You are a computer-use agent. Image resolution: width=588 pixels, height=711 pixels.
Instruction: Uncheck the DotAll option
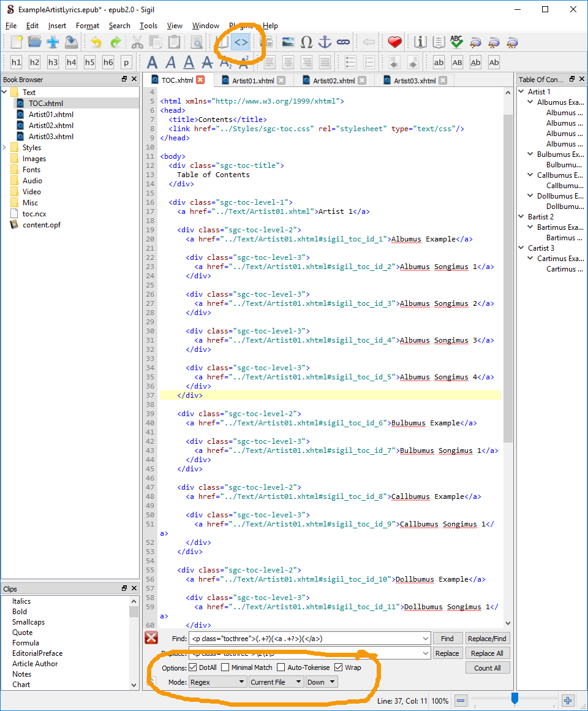pyautogui.click(x=194, y=667)
